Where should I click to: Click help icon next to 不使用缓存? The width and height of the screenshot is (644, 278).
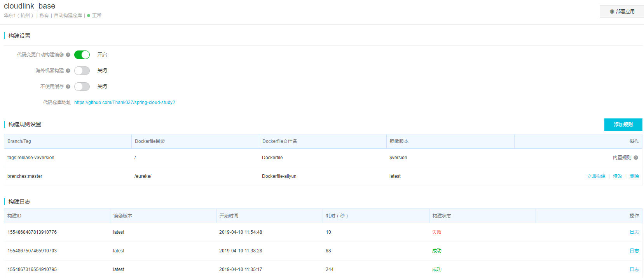pos(68,87)
